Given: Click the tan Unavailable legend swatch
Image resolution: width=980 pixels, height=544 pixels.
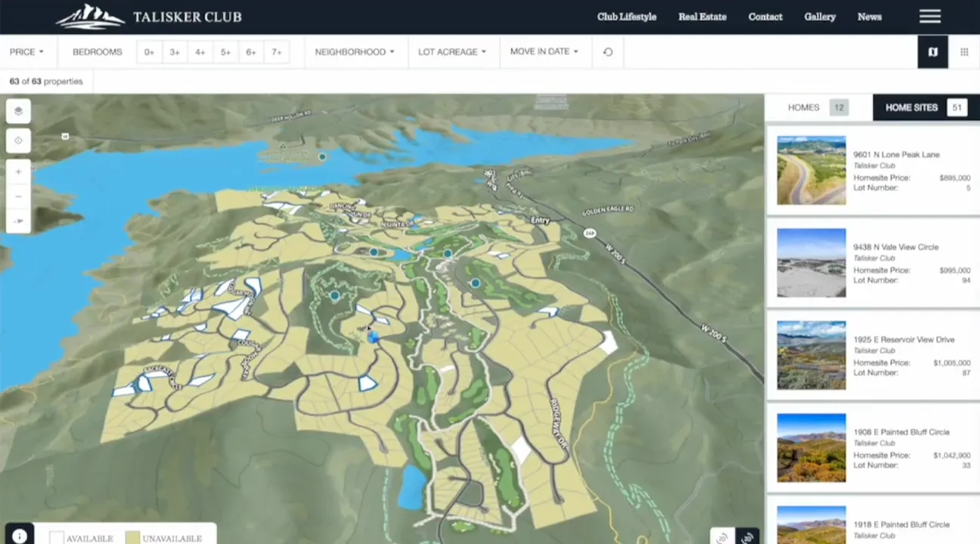Looking at the screenshot, I should pyautogui.click(x=132, y=538).
